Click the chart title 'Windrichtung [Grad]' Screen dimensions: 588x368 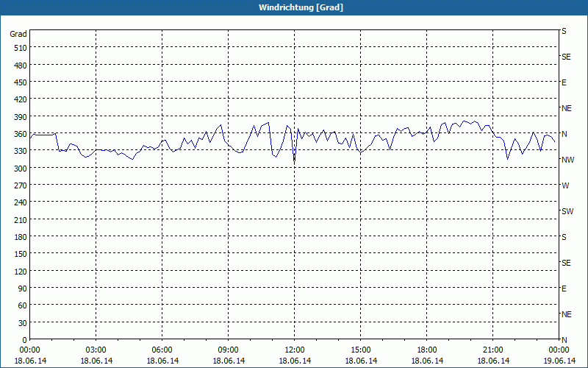(x=301, y=7)
